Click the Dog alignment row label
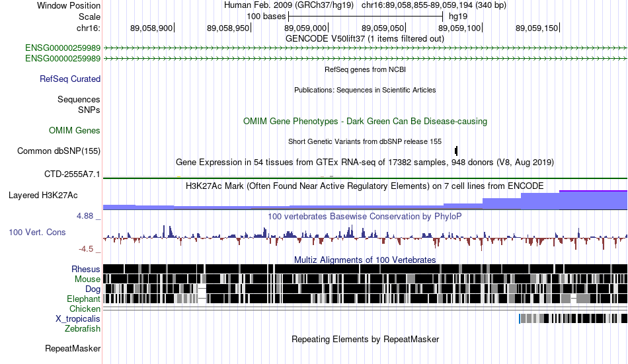The height and width of the screenshot is (364, 628). pyautogui.click(x=93, y=289)
